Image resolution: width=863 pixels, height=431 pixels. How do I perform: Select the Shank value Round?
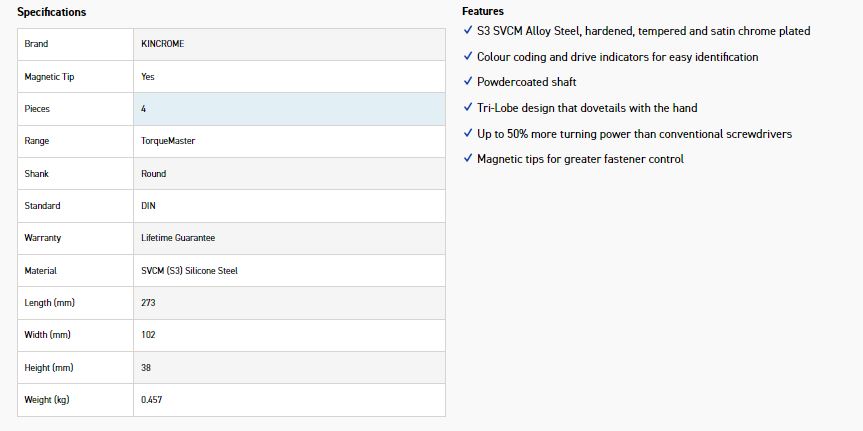[154, 173]
